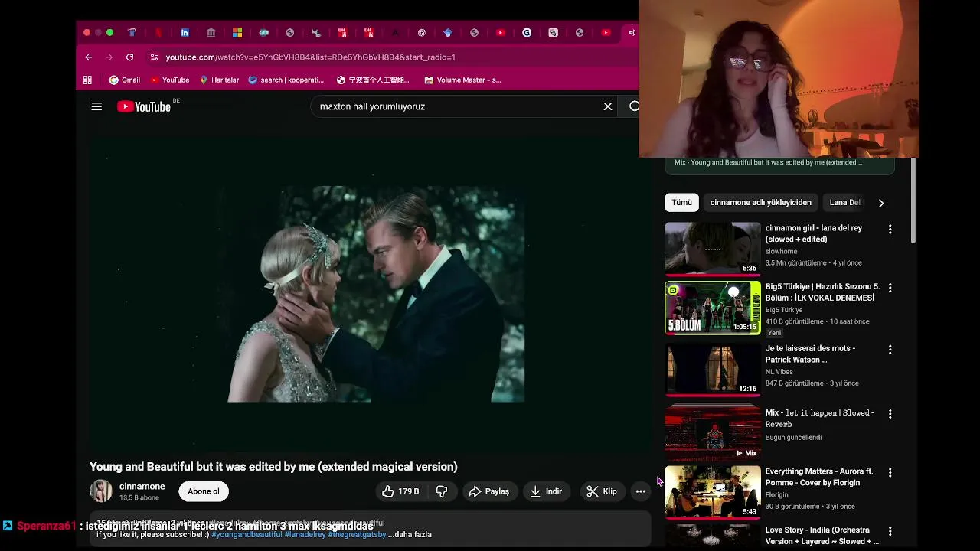Open the #youngandbeautiful hashtag link

(x=247, y=534)
